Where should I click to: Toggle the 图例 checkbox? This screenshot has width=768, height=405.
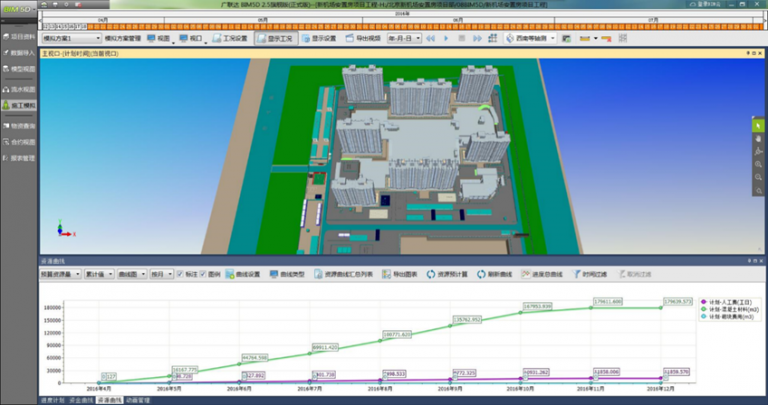[204, 273]
